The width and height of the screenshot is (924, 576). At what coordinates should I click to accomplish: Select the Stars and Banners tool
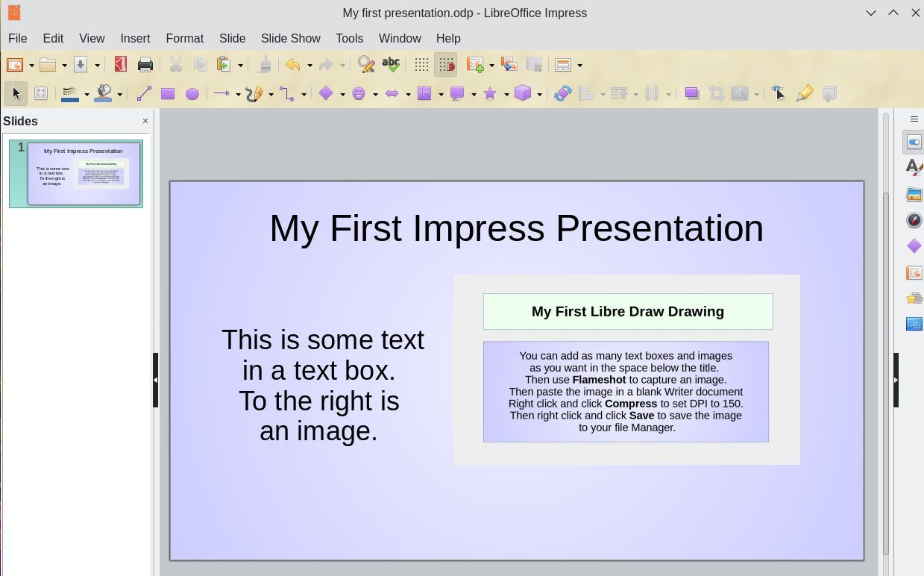[490, 93]
